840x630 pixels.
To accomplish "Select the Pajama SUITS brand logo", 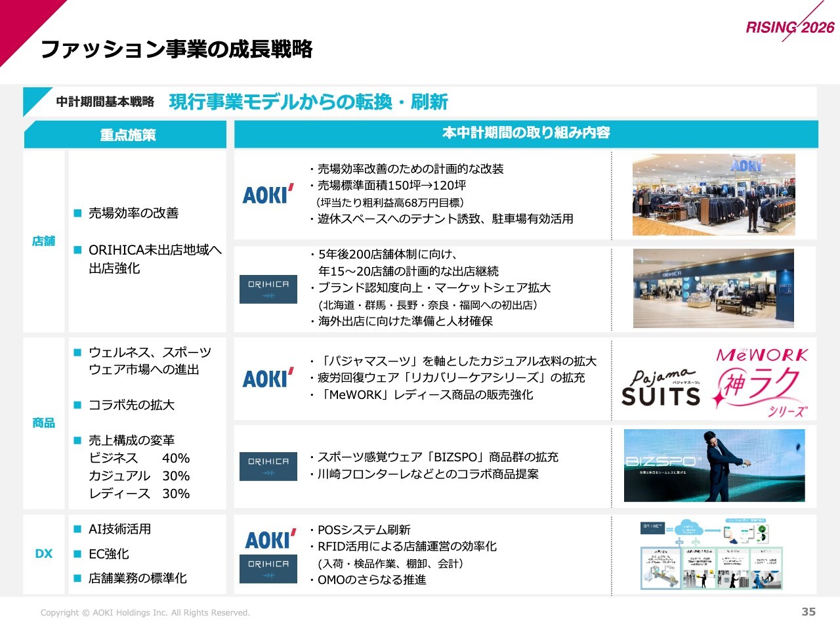I will 661,388.
